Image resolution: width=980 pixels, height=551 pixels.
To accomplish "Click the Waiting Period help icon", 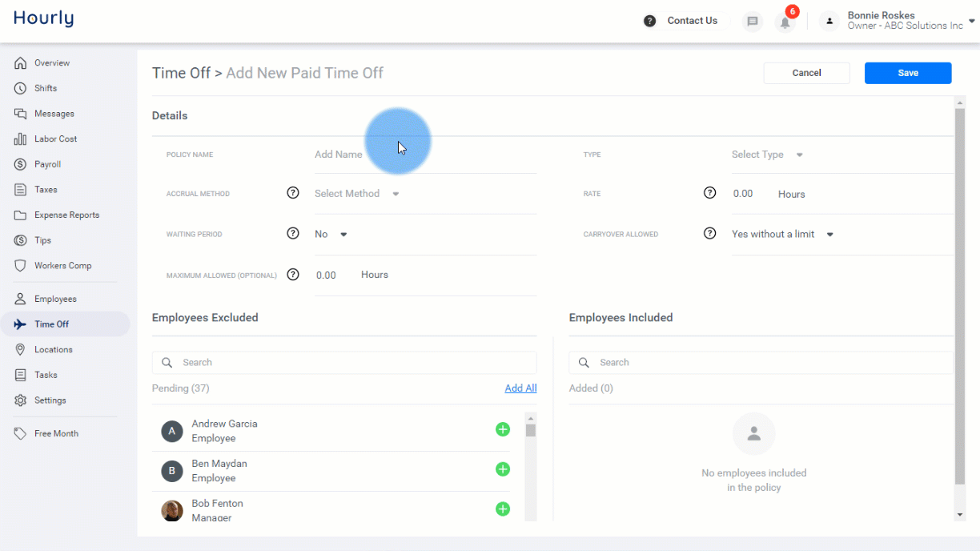I will (x=293, y=234).
